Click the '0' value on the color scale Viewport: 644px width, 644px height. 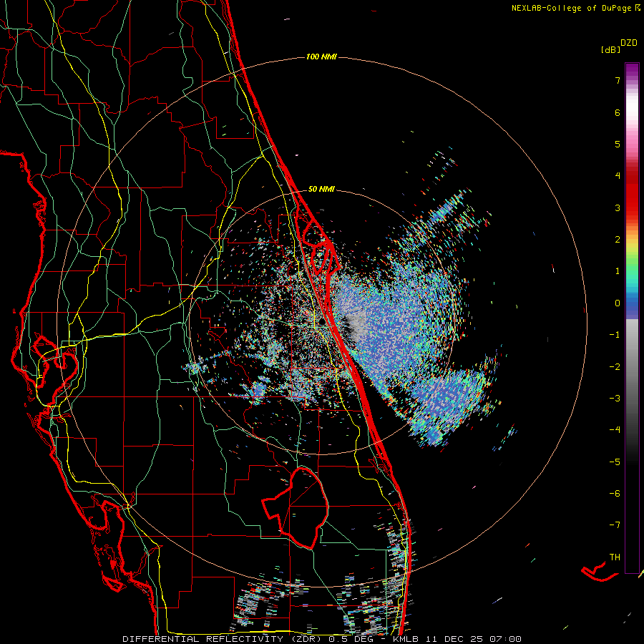[618, 303]
